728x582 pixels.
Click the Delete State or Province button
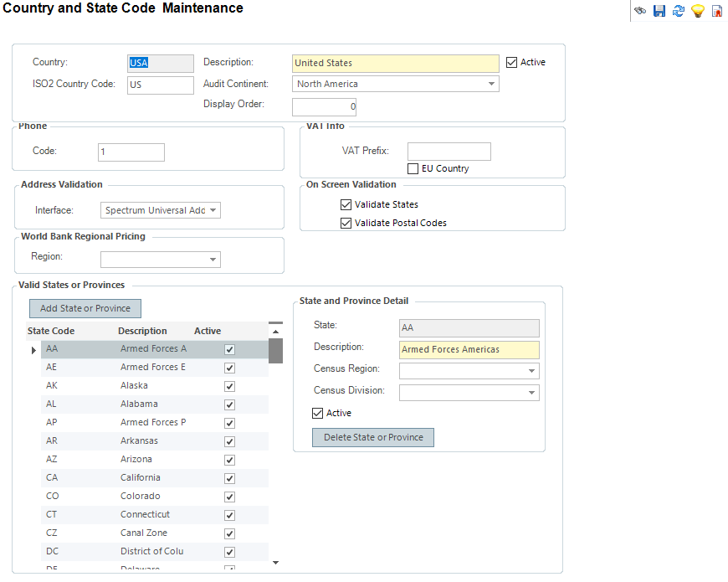tap(373, 437)
